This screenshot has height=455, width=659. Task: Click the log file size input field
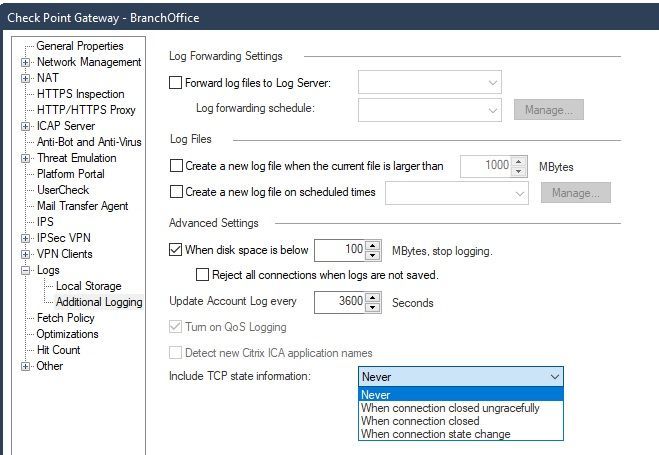487,166
